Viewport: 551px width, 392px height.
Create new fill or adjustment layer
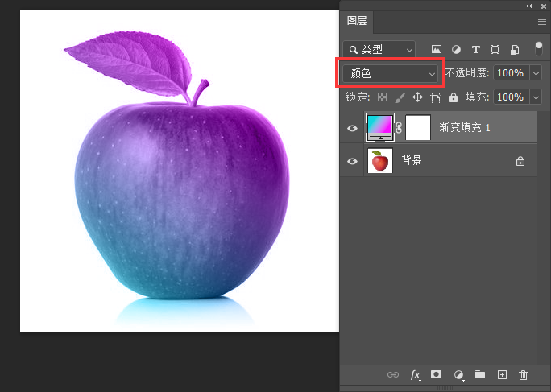[458, 375]
